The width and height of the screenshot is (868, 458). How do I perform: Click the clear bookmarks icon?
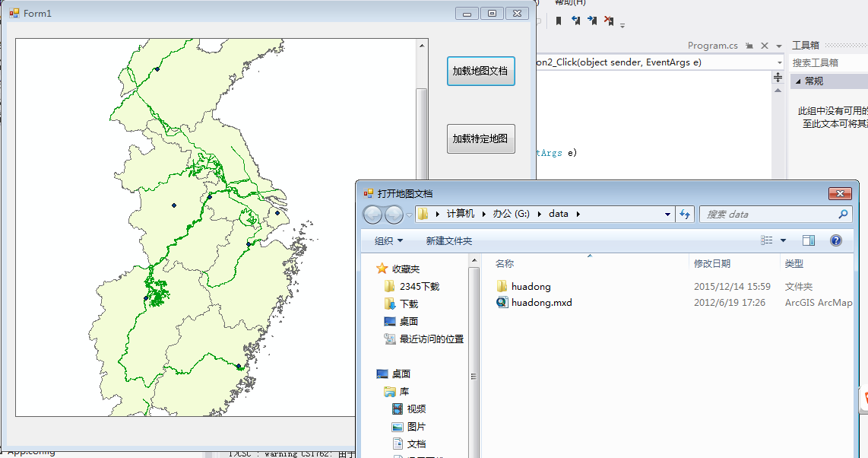point(609,21)
